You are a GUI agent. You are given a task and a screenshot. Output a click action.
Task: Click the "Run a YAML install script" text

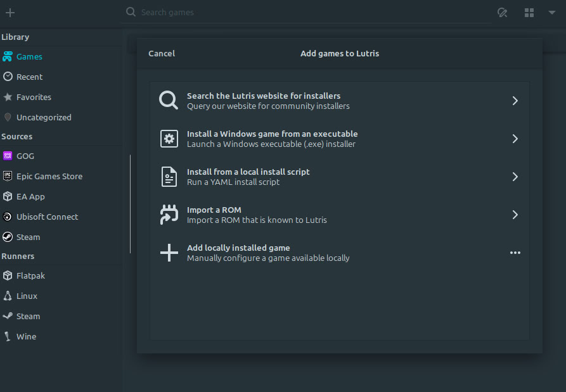coord(233,182)
